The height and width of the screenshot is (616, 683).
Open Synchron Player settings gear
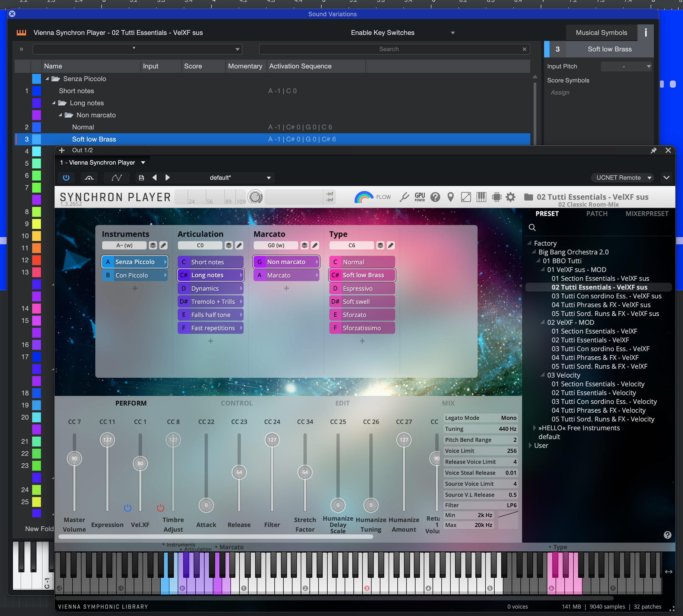(511, 197)
